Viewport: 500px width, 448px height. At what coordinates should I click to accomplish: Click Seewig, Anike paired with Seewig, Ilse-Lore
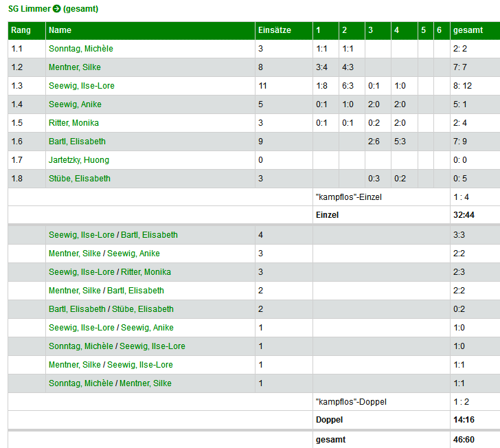tap(148, 328)
